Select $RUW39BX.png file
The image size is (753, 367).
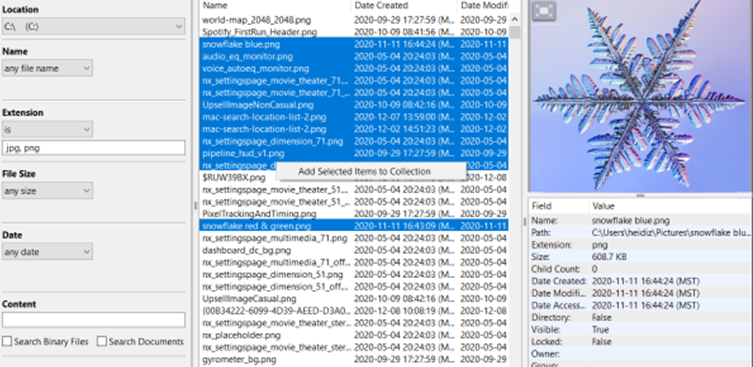click(234, 178)
